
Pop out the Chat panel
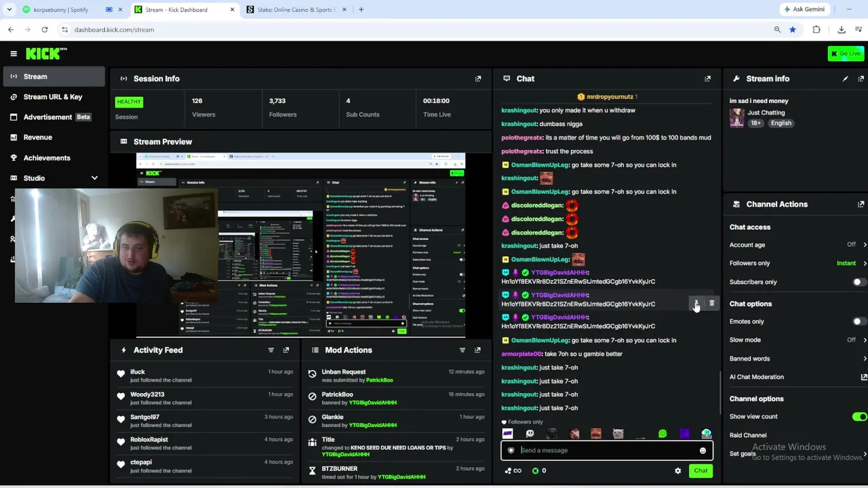click(x=707, y=79)
